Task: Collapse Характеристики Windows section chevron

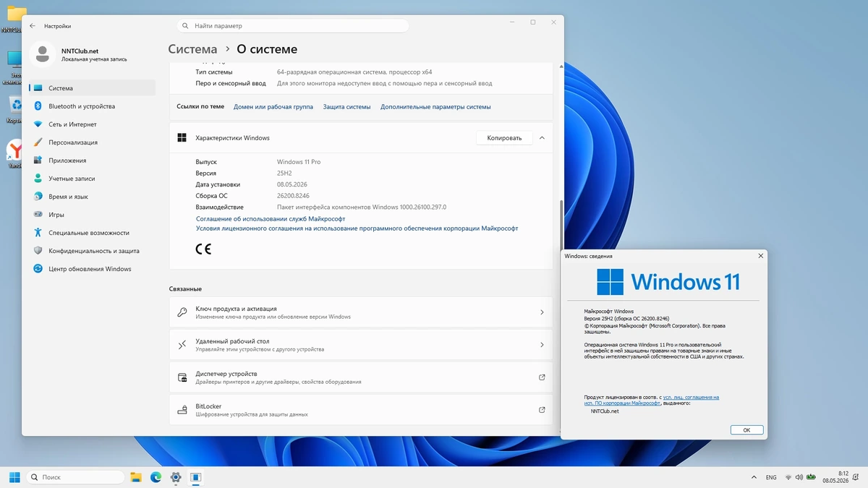Action: 542,138
